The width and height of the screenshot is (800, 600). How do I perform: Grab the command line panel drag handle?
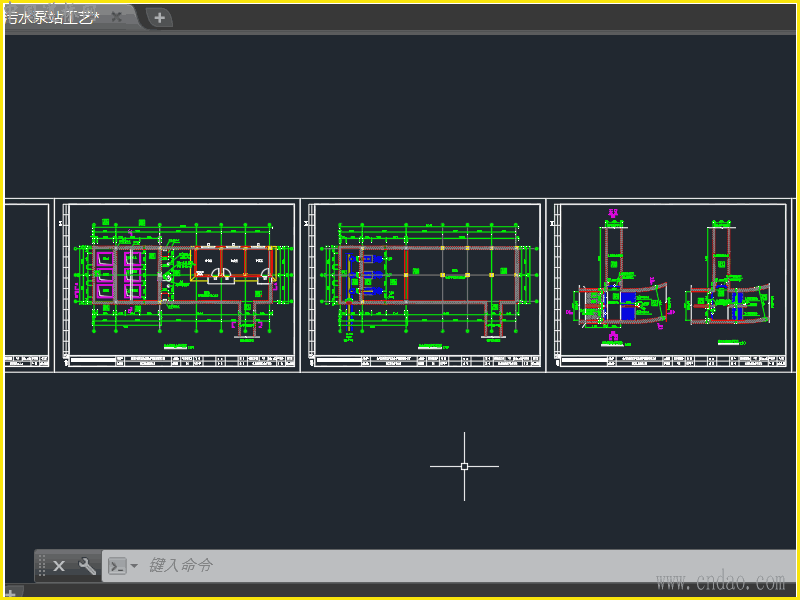42,566
